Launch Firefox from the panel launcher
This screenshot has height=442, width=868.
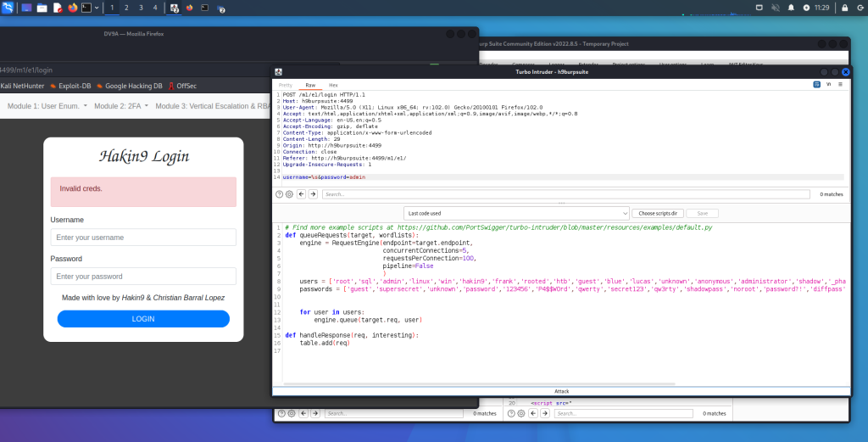(73, 8)
